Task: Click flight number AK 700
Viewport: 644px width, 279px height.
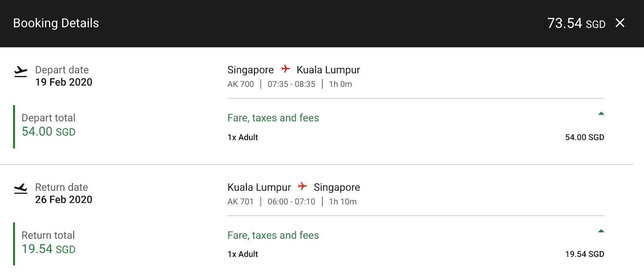Action: pos(241,84)
